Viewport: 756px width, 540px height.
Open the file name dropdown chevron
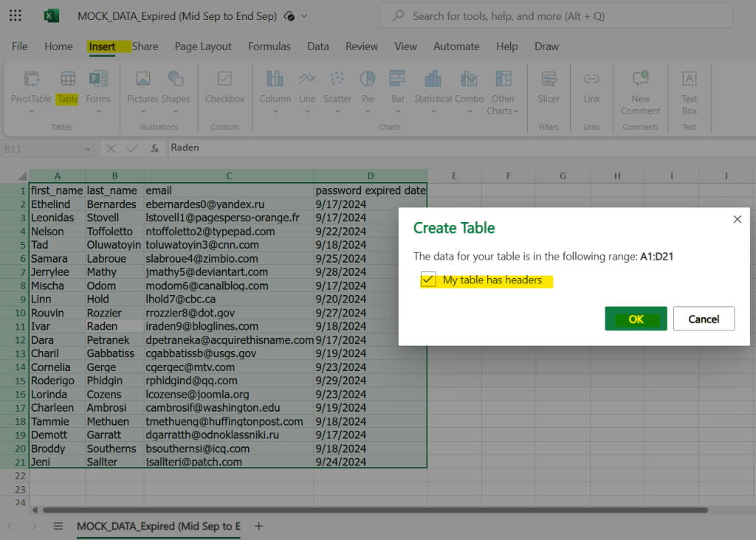pos(305,15)
